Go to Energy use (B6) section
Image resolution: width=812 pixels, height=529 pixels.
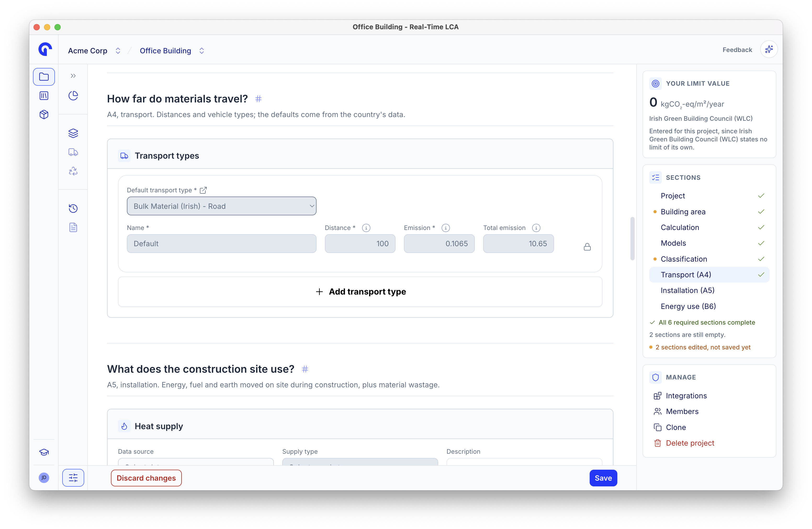(709, 306)
